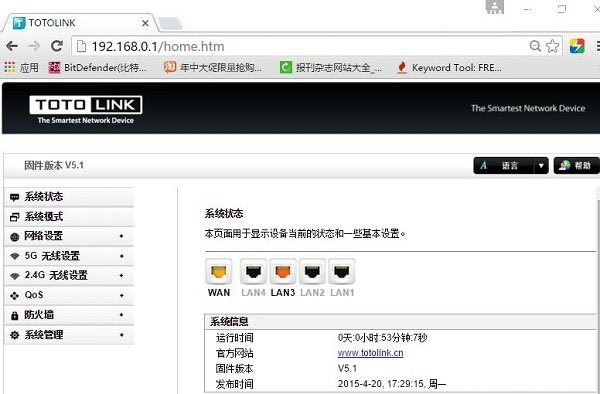Bookmark this page with the star icon

tap(553, 46)
